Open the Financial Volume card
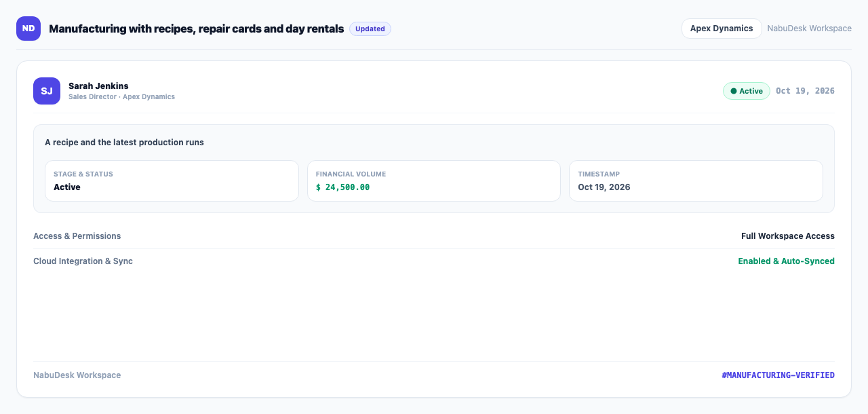The image size is (868, 414). 434,181
